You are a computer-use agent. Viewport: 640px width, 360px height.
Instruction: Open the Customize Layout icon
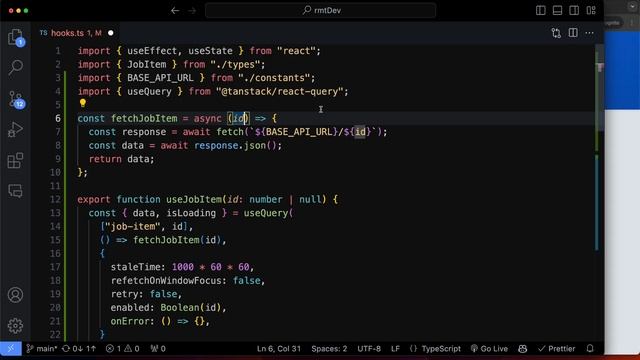pyautogui.click(x=591, y=11)
